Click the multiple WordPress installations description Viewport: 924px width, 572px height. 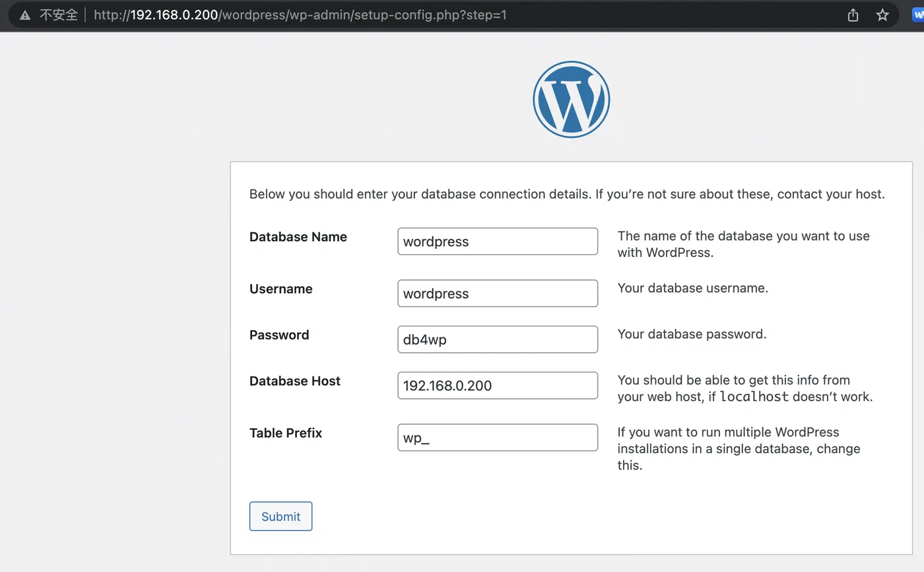[739, 448]
